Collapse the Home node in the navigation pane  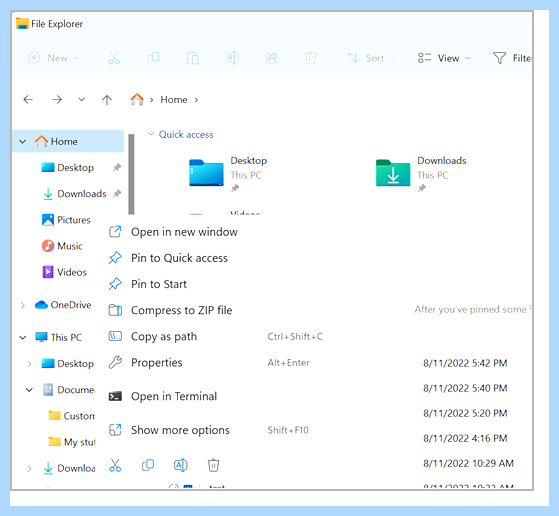23,142
